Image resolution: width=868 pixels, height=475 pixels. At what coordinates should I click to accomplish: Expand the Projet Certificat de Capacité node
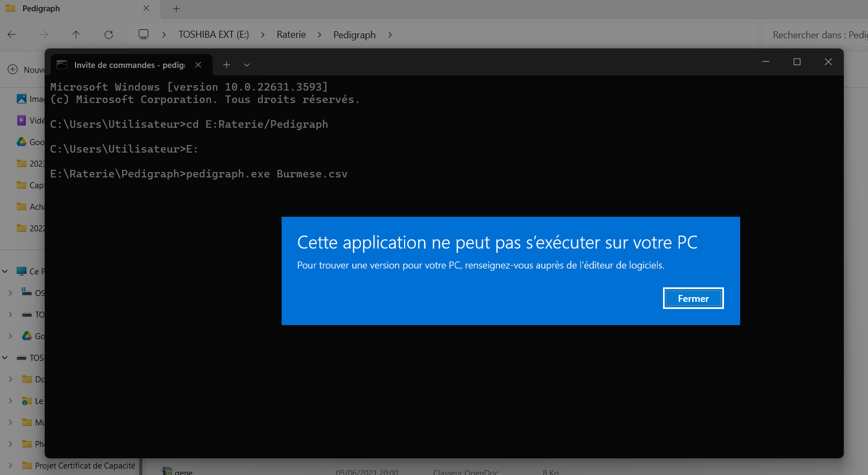coord(10,465)
